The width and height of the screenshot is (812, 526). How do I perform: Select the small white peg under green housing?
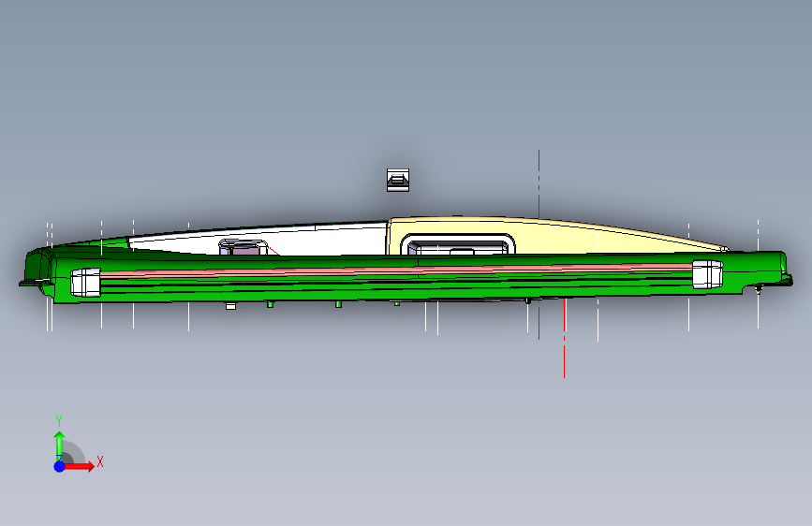pos(231,306)
